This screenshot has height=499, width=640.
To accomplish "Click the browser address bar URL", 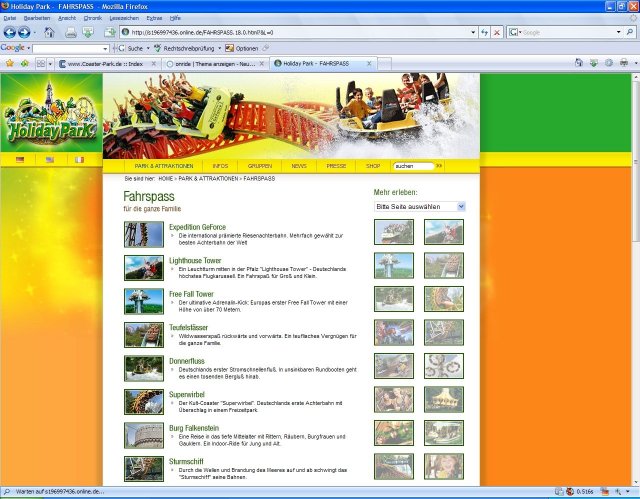I will pyautogui.click(x=300, y=32).
